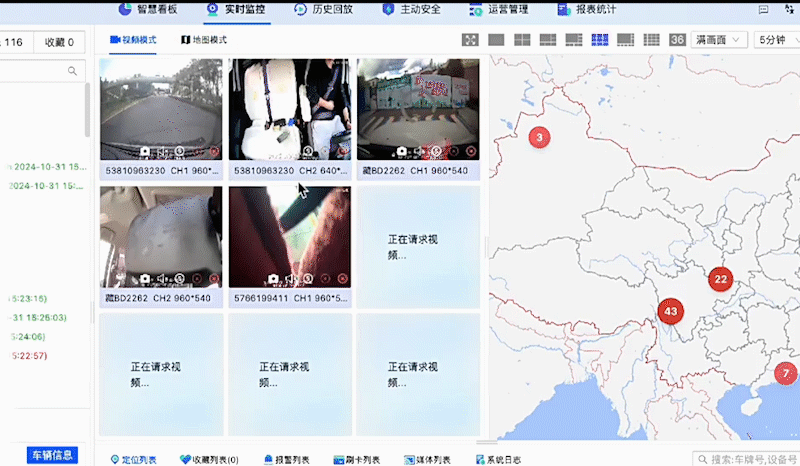This screenshot has height=466, width=800.
Task: Select single-window video layout icon
Action: 496,40
